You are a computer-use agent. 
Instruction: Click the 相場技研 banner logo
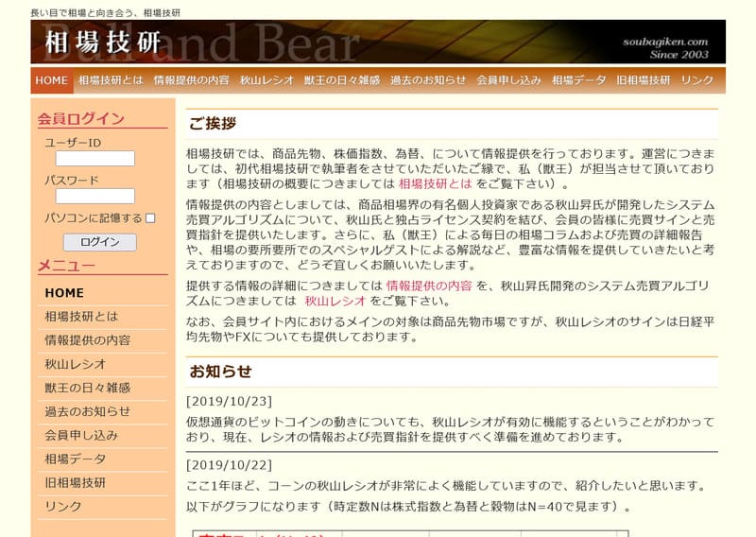coord(103,42)
